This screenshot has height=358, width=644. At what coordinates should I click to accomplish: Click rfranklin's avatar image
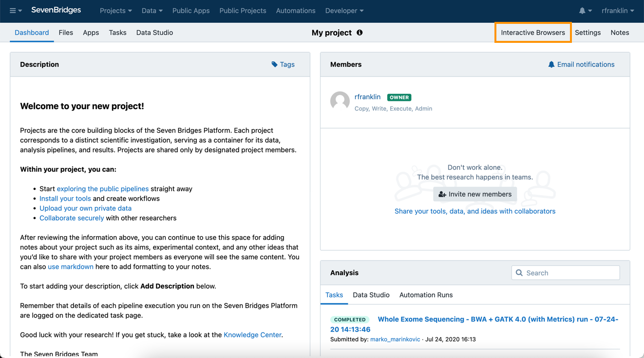tap(340, 101)
